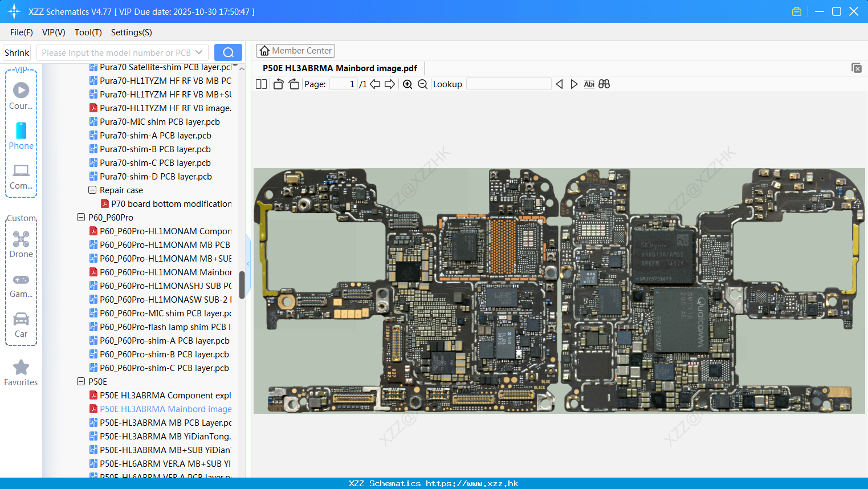Click the blue search button
The image size is (868, 489).
pyautogui.click(x=228, y=52)
